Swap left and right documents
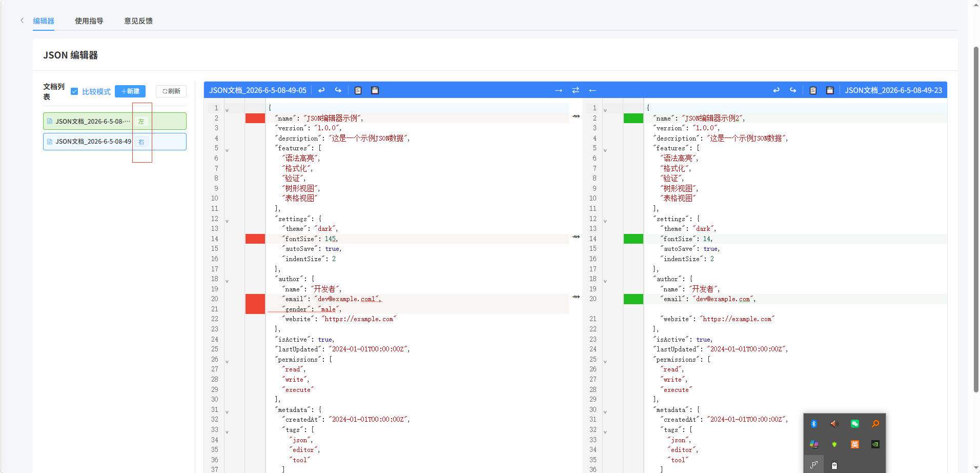Viewport: 980px width, 473px height. (576, 90)
